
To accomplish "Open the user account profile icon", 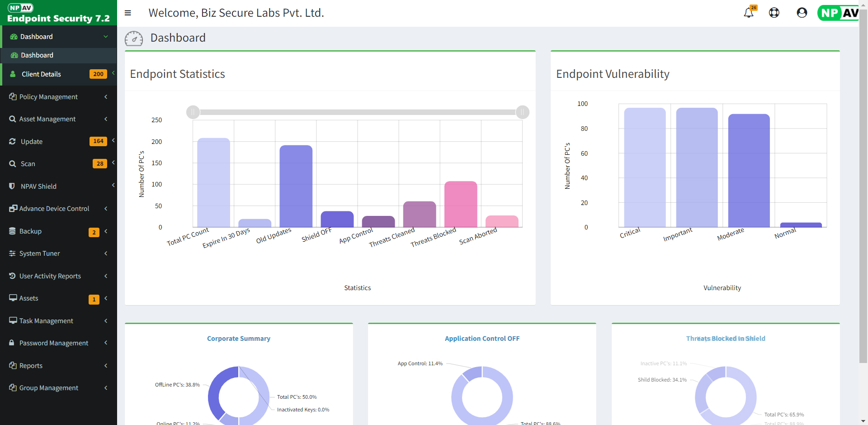I will (802, 13).
